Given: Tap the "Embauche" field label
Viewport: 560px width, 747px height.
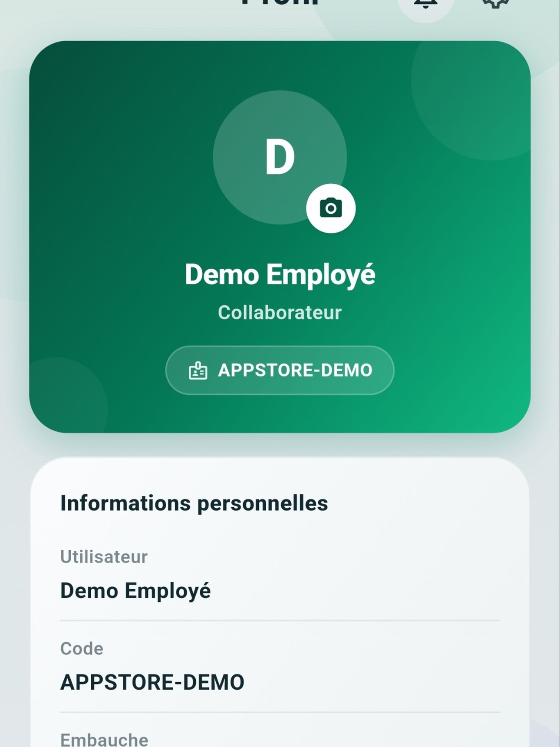Looking at the screenshot, I should coord(104,739).
